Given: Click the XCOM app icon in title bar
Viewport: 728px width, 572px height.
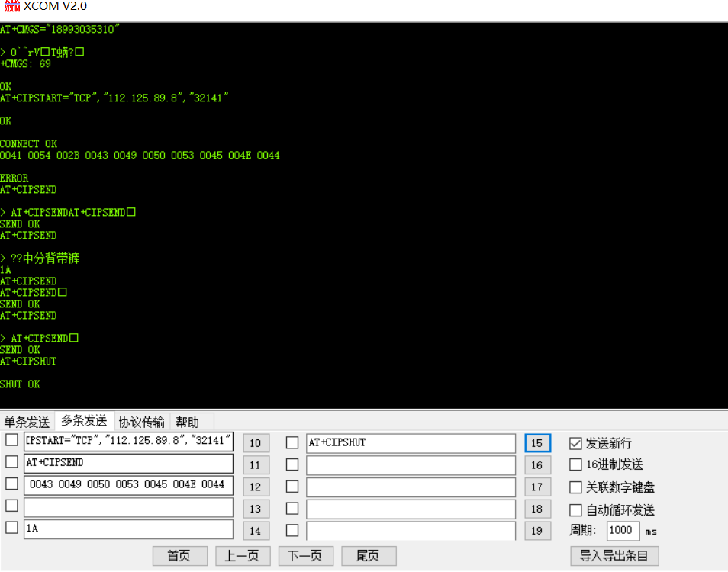Looking at the screenshot, I should tap(12, 5).
